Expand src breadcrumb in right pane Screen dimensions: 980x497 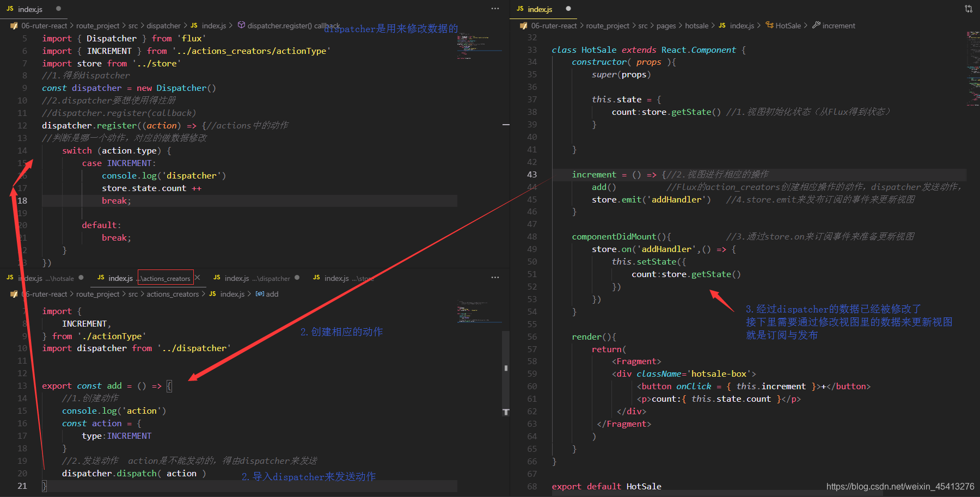point(643,26)
